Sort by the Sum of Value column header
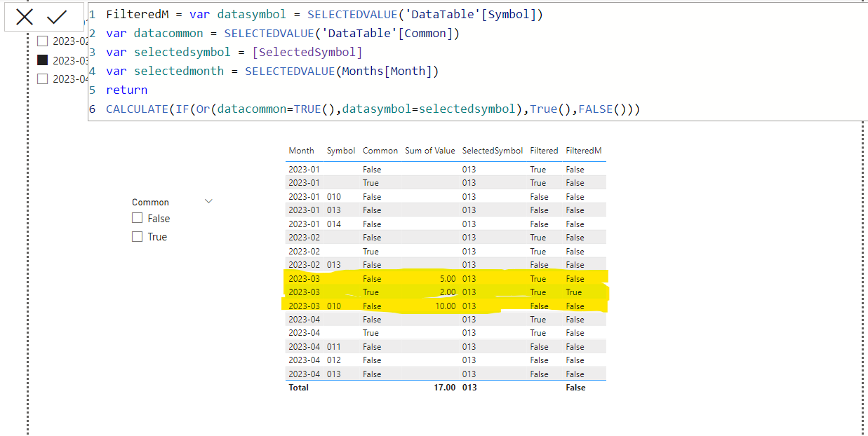Viewport: 868px width, 436px height. (430, 151)
